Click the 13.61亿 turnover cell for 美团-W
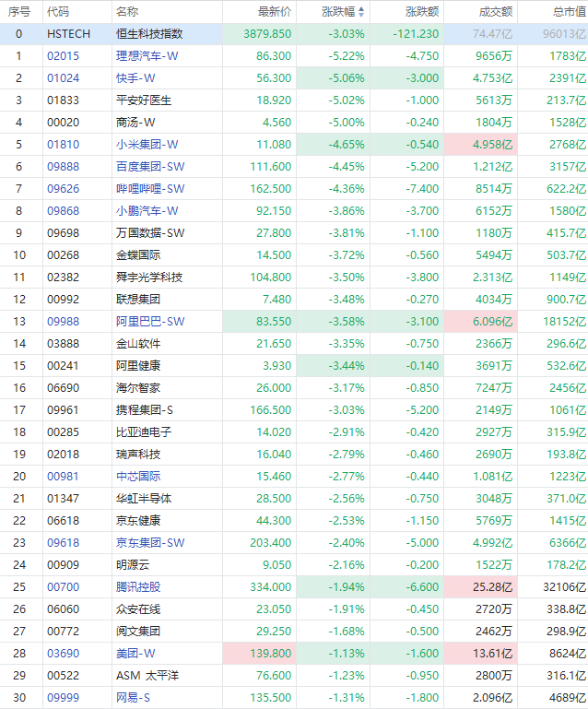588x709 pixels. coord(481,655)
